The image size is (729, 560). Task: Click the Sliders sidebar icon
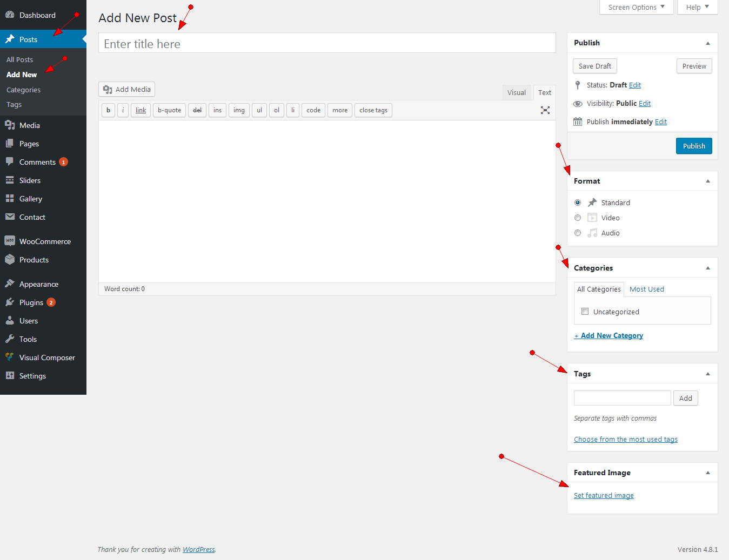click(x=10, y=180)
